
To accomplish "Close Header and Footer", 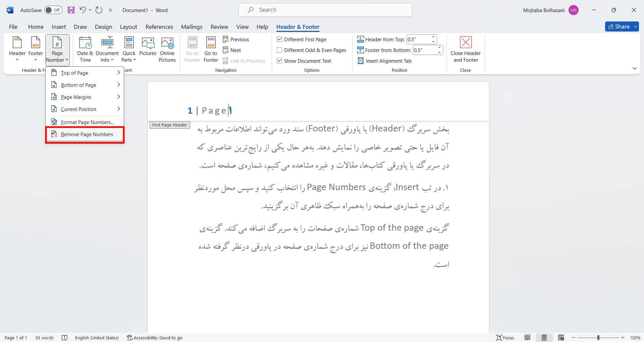I will (466, 50).
